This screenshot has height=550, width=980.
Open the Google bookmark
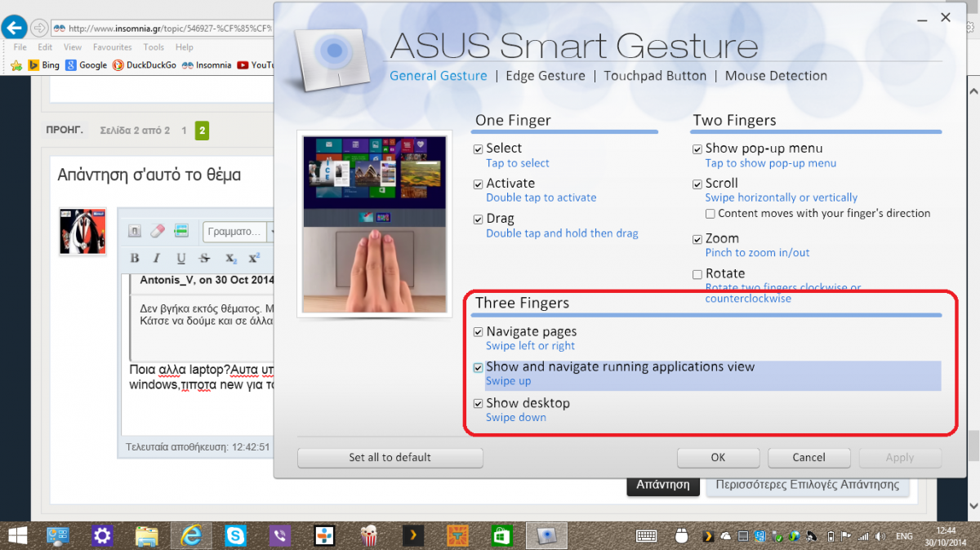87,65
